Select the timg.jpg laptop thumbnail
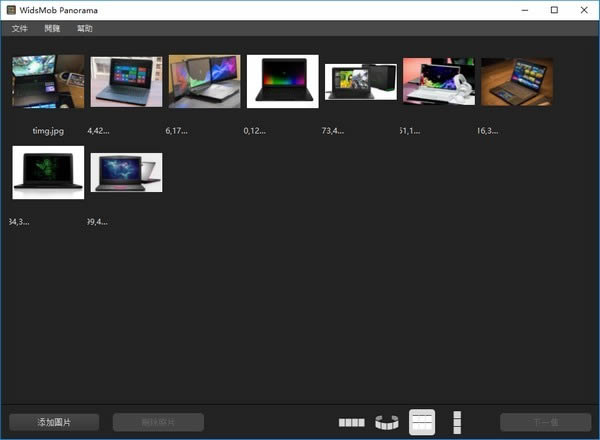This screenshot has height=440, width=600. 48,81
